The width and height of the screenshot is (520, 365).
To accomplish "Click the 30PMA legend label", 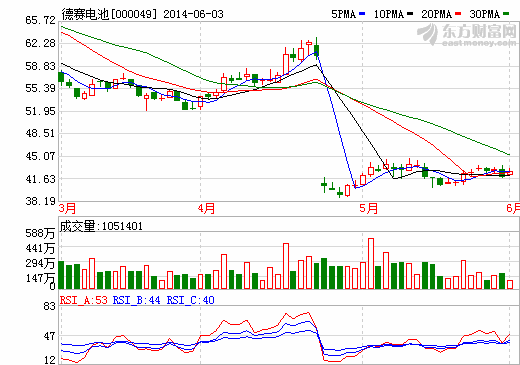I will click(485, 14).
